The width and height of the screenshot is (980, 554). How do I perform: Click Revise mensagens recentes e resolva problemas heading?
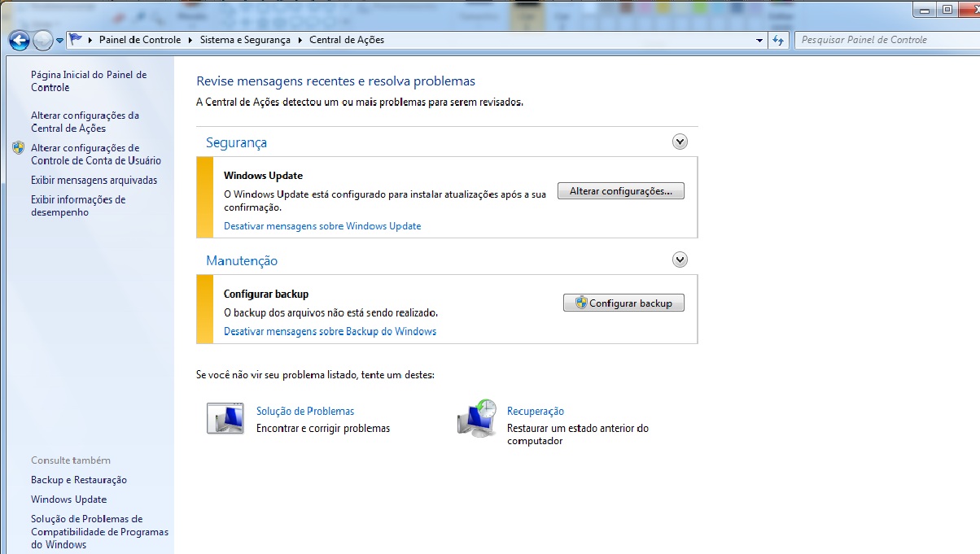336,81
